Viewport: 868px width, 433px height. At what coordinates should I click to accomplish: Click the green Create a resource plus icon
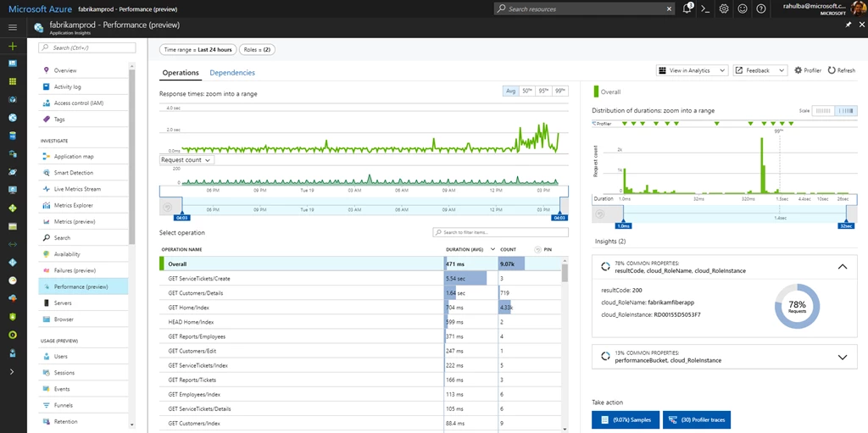13,47
